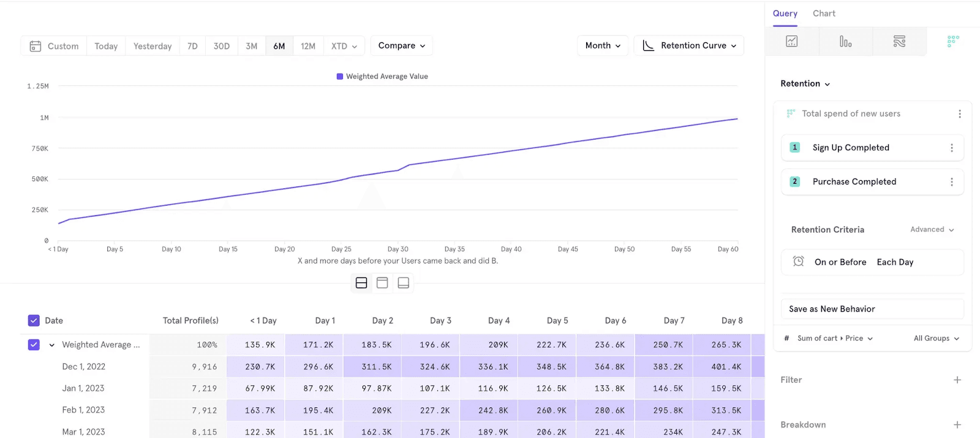Collapse the Weighted Average row
This screenshot has height=438, width=980.
pos(52,345)
